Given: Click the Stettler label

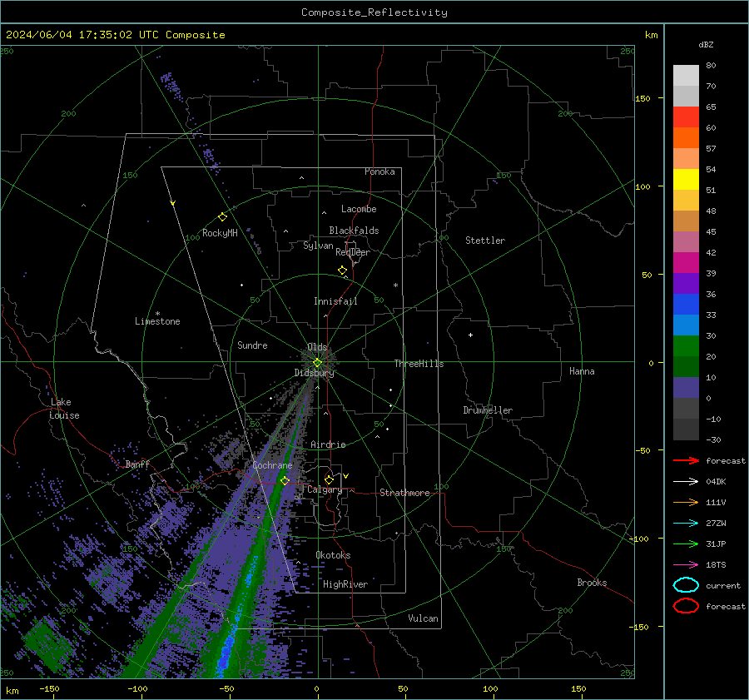Looking at the screenshot, I should 485,241.
